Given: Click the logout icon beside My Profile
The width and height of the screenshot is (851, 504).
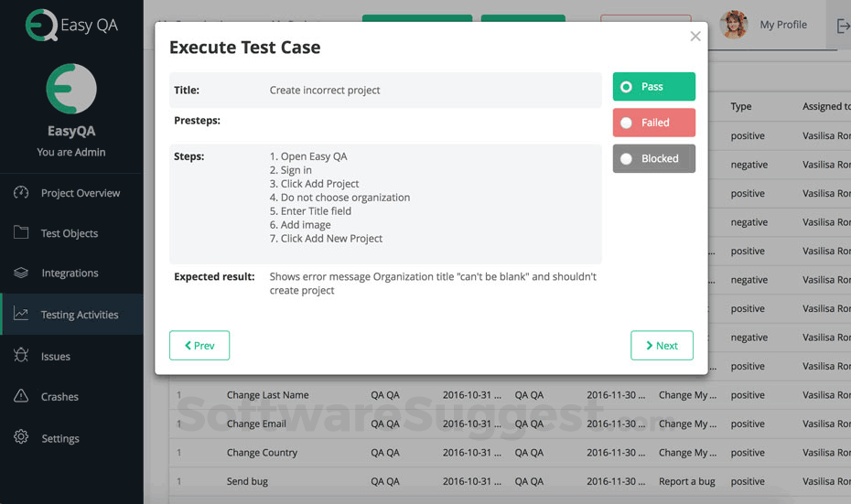Looking at the screenshot, I should 843,26.
